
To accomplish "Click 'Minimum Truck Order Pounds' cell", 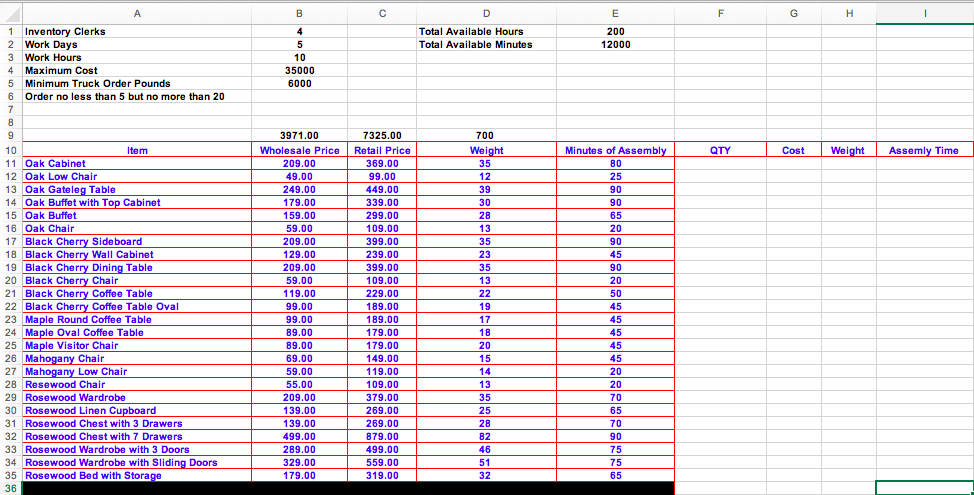I will [x=137, y=84].
